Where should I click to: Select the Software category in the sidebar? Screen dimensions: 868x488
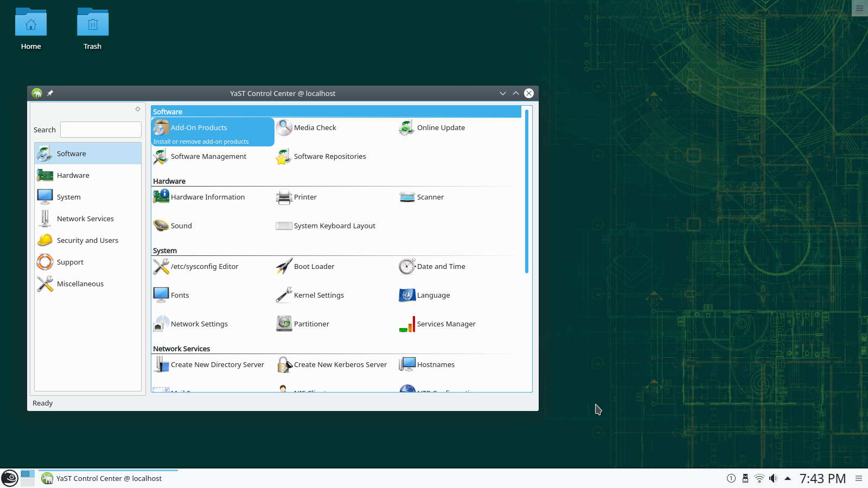pos(88,153)
